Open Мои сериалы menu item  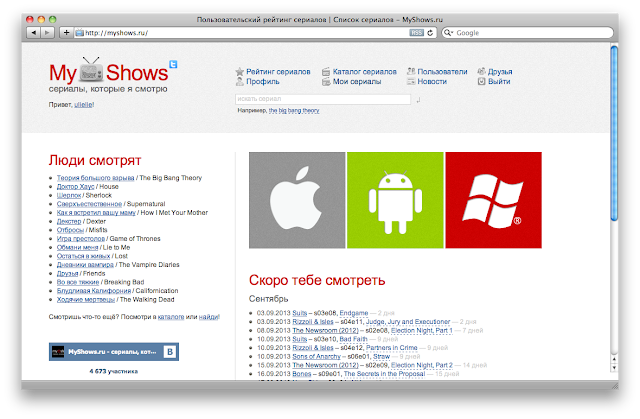pos(357,81)
